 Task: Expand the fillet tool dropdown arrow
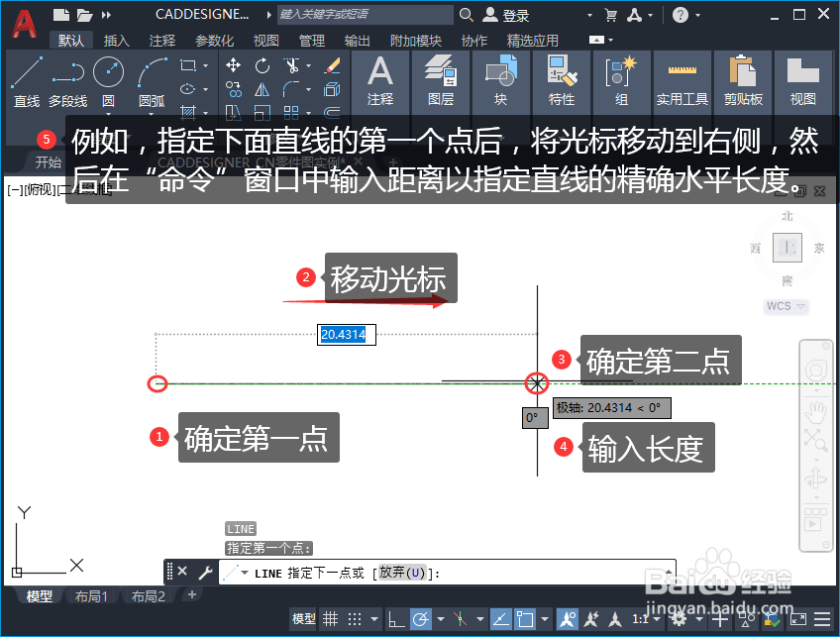[309, 89]
